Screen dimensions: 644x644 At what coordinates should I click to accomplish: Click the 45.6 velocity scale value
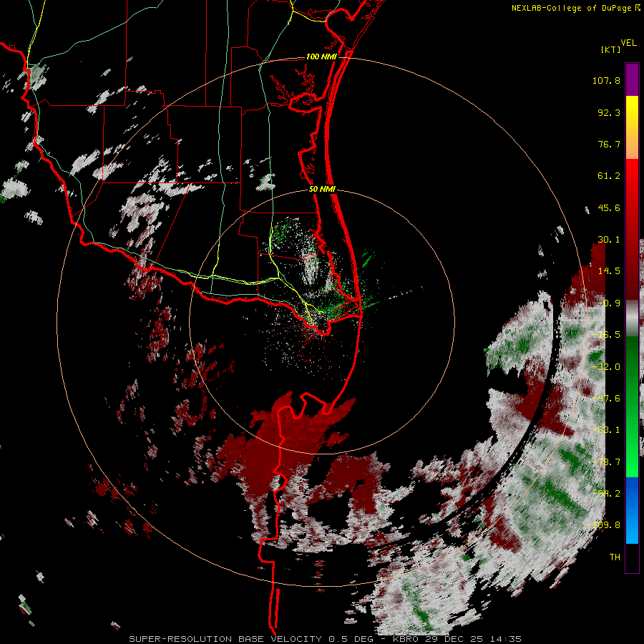pos(609,208)
